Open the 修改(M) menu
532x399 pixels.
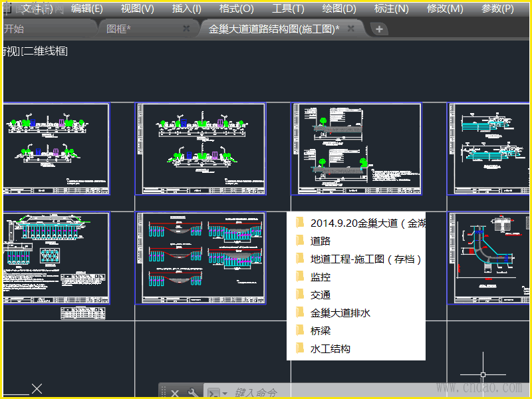coord(445,9)
